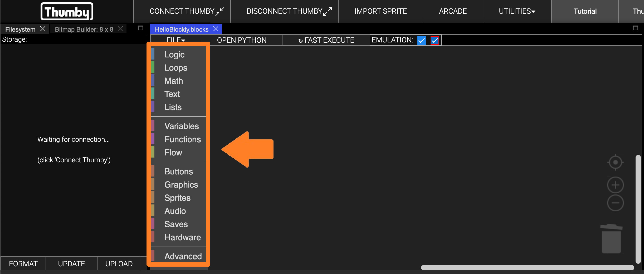Click the recenter workspace crosshair icon
This screenshot has width=644, height=274.
point(615,162)
